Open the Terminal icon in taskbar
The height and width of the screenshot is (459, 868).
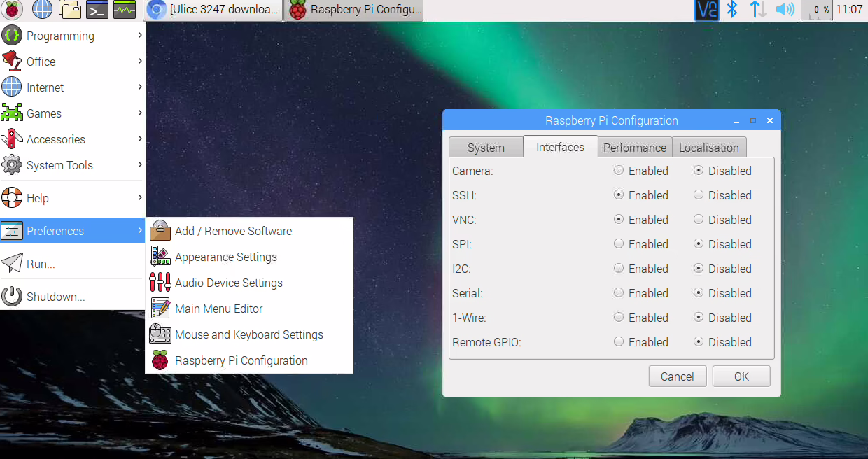coord(97,10)
